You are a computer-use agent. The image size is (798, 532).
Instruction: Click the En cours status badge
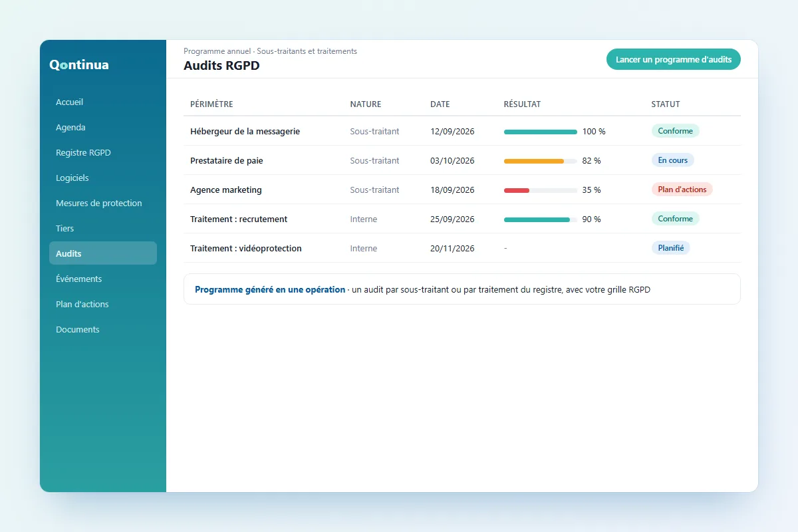672,160
